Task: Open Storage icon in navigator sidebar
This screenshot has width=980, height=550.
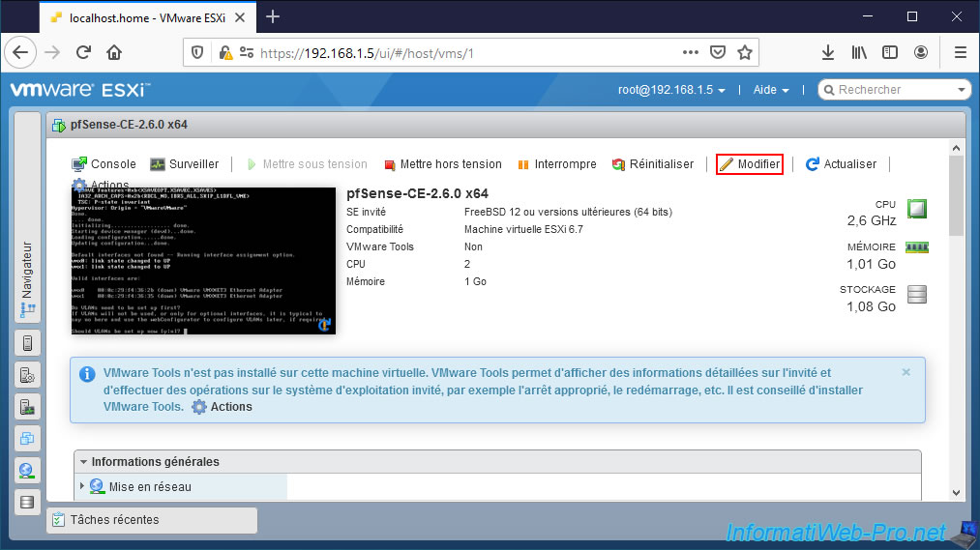Action: click(27, 502)
